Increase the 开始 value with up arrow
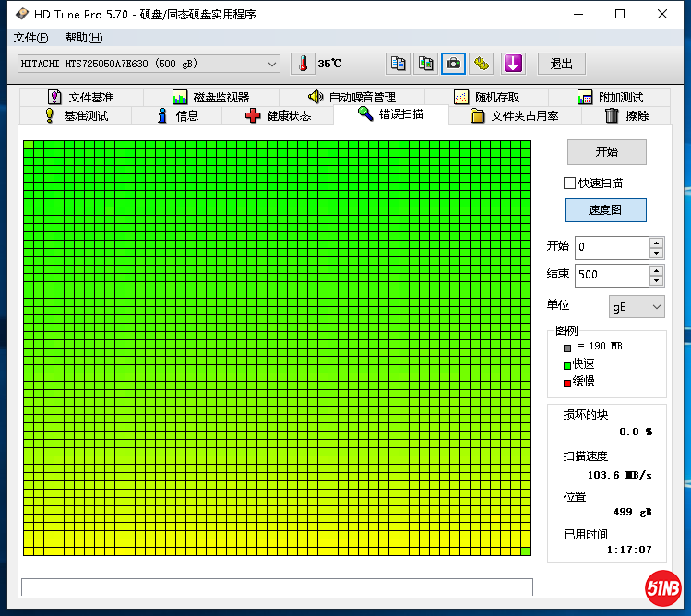691x616 pixels. pos(656,243)
